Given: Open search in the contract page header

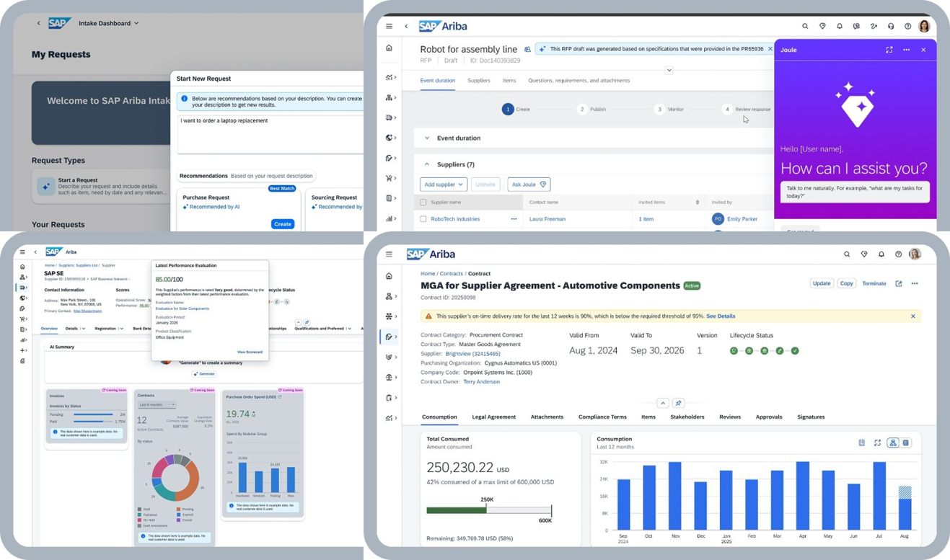Looking at the screenshot, I should coord(847,254).
